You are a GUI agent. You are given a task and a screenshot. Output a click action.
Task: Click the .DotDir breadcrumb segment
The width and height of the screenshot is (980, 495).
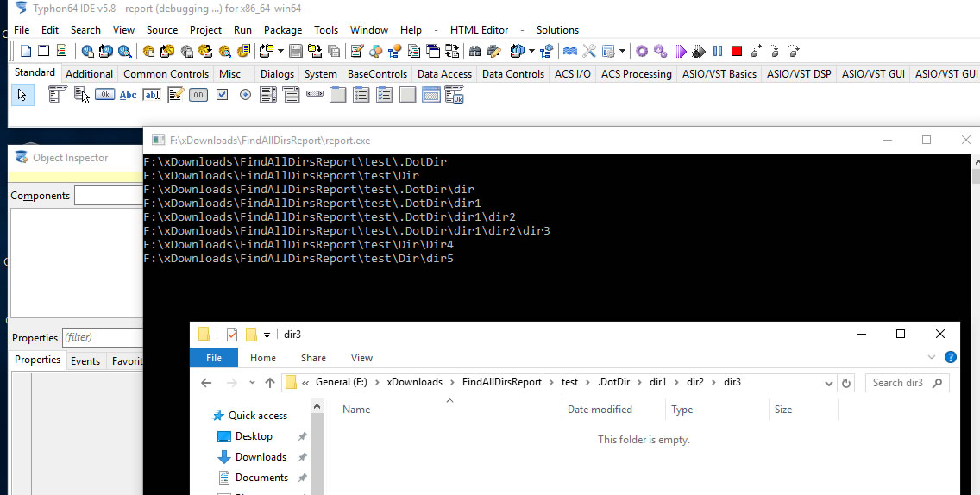point(613,382)
